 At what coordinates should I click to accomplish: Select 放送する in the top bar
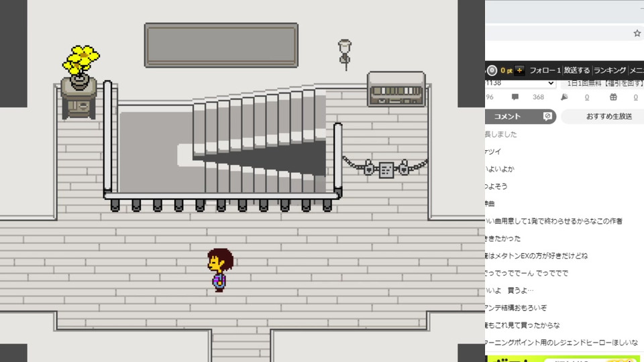[x=577, y=70]
